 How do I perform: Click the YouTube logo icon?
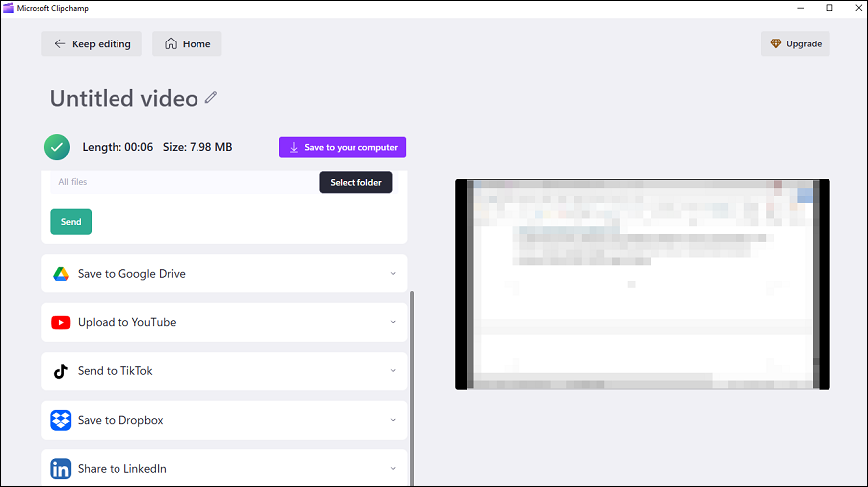pos(61,322)
